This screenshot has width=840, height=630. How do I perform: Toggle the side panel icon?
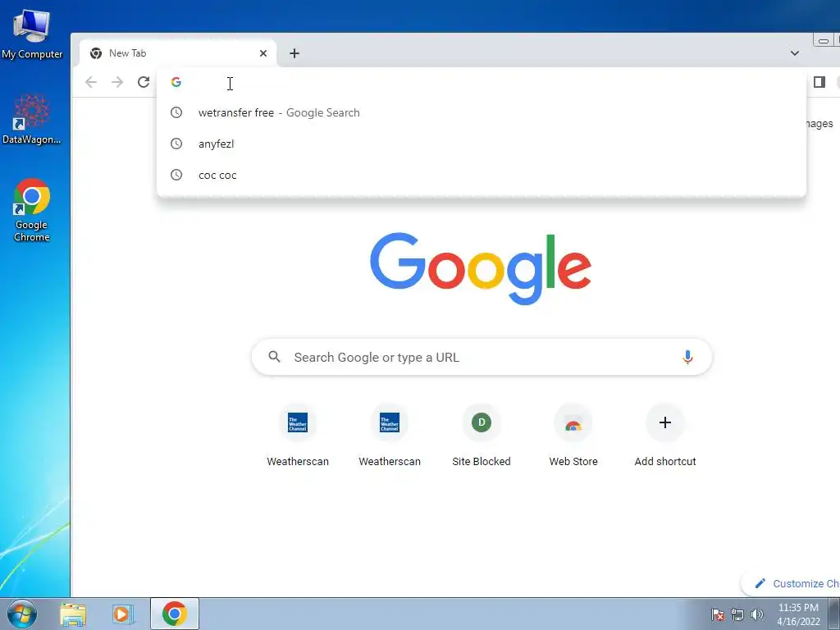pos(819,82)
